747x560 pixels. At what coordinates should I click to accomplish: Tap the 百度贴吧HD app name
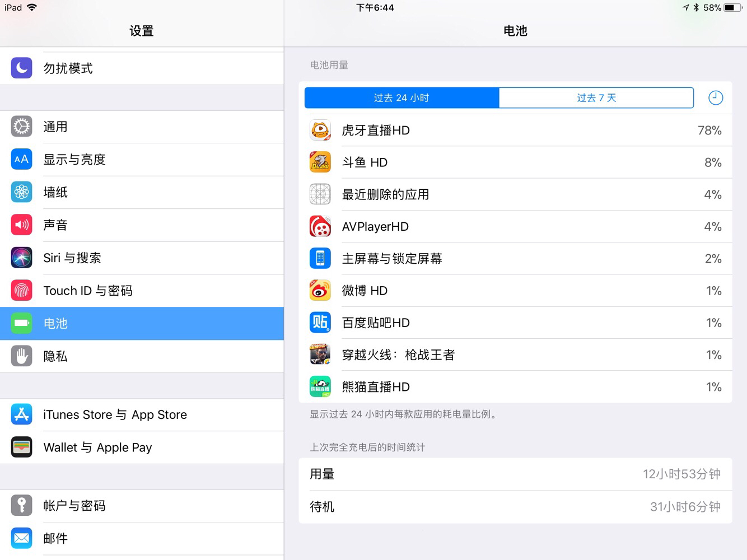[x=376, y=323]
